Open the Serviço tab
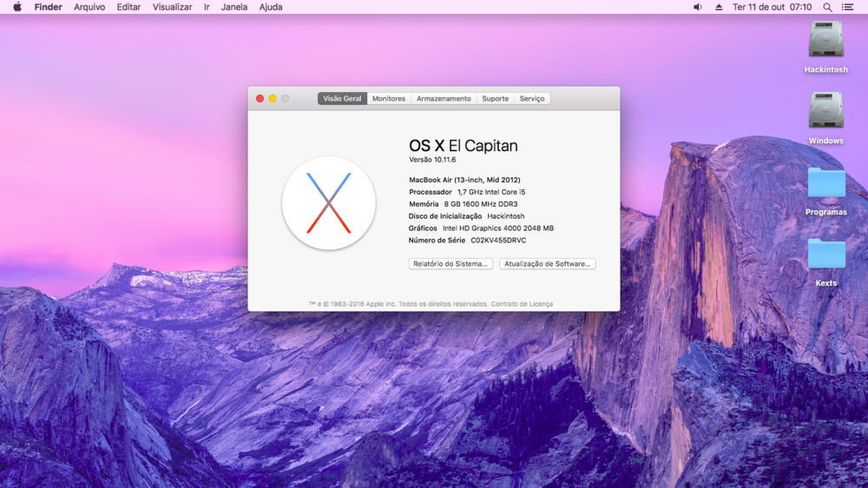Viewport: 868px width, 488px height. [x=532, y=99]
